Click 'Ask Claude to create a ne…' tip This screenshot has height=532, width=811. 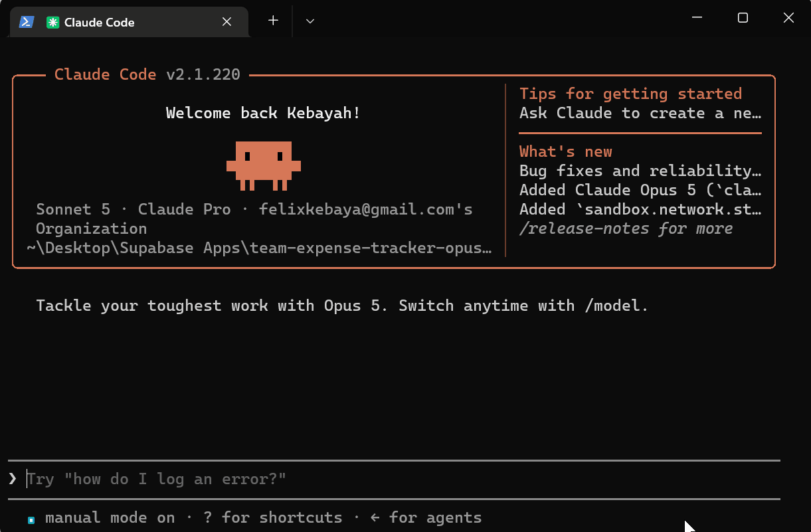[640, 113]
